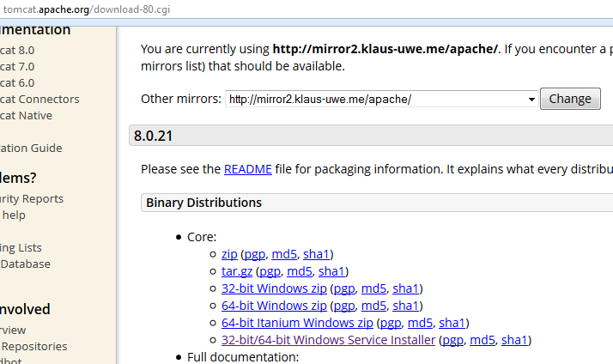Screen dimensions: 613x364
Task: Open pgp signature for Core zip
Action: tap(255, 254)
